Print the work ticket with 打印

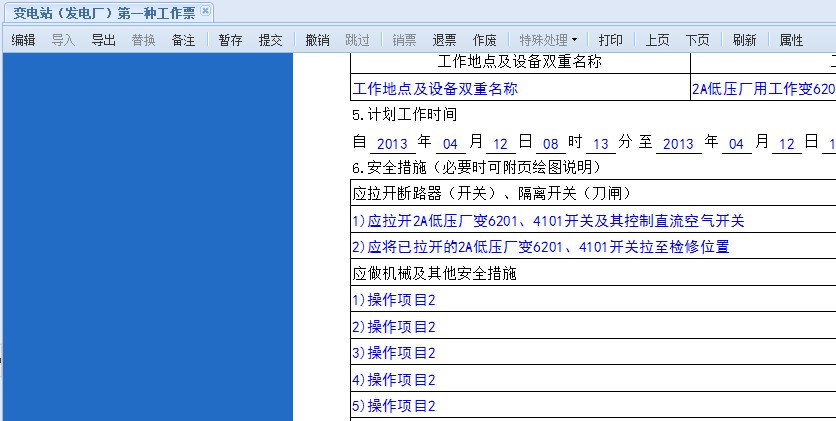[610, 40]
